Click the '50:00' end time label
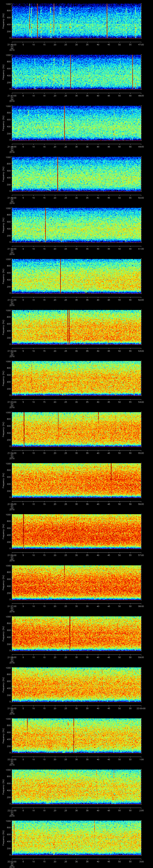Screen dimensions: 153x868 [141, 198]
